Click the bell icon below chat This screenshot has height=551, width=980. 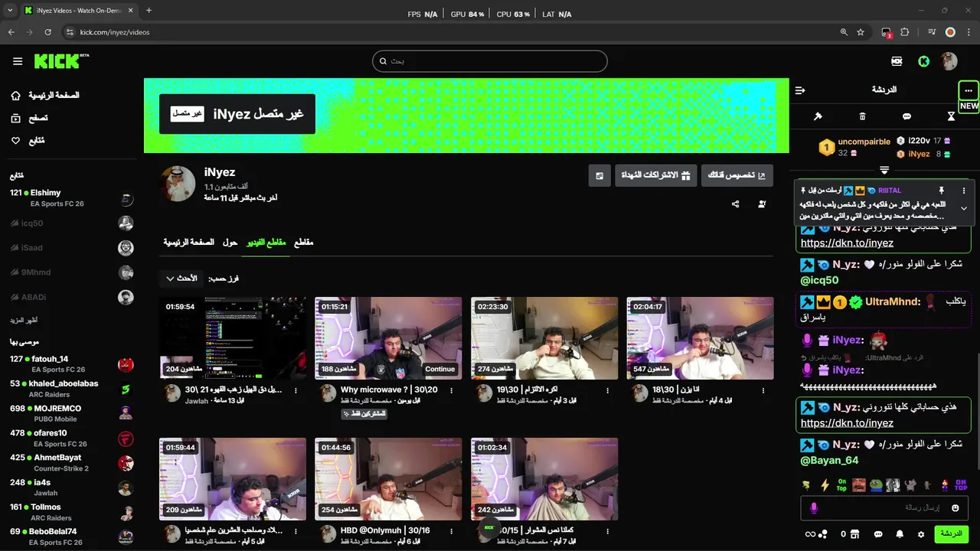pyautogui.click(x=900, y=534)
